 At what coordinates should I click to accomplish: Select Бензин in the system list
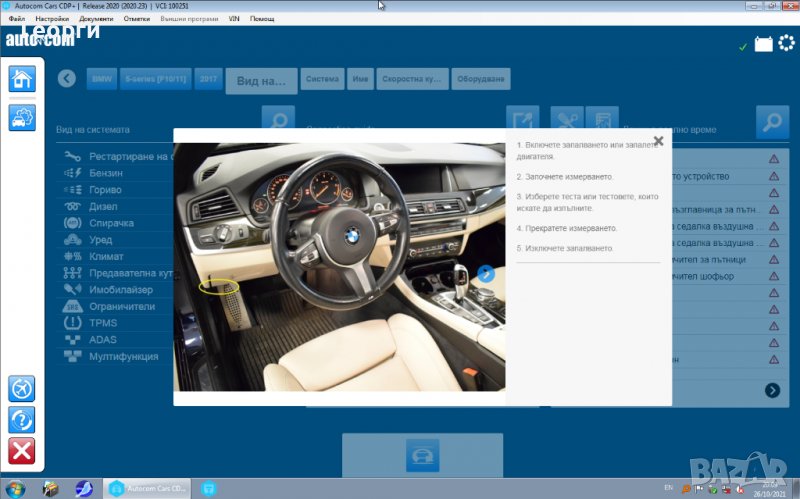point(106,174)
